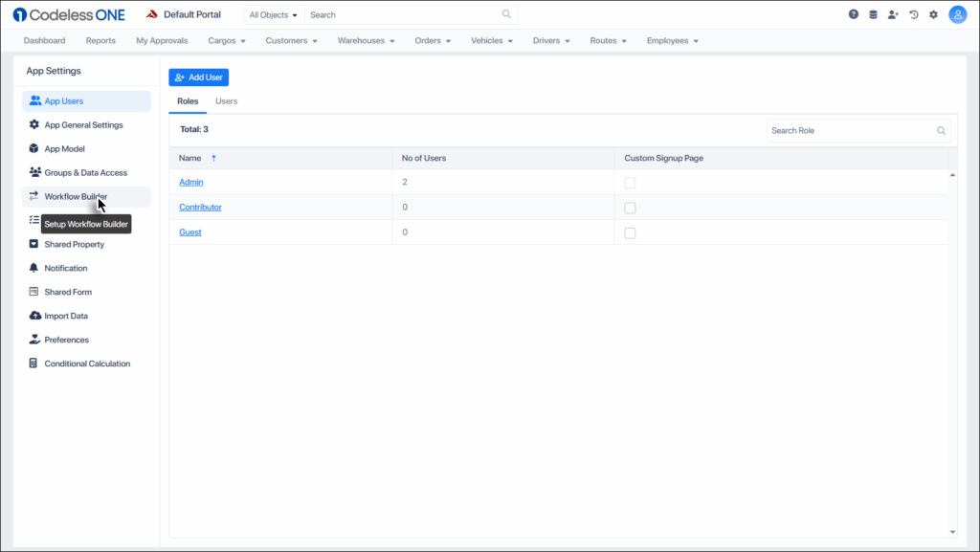980x552 pixels.
Task: Open the Dashboard menu item
Action: pos(44,40)
